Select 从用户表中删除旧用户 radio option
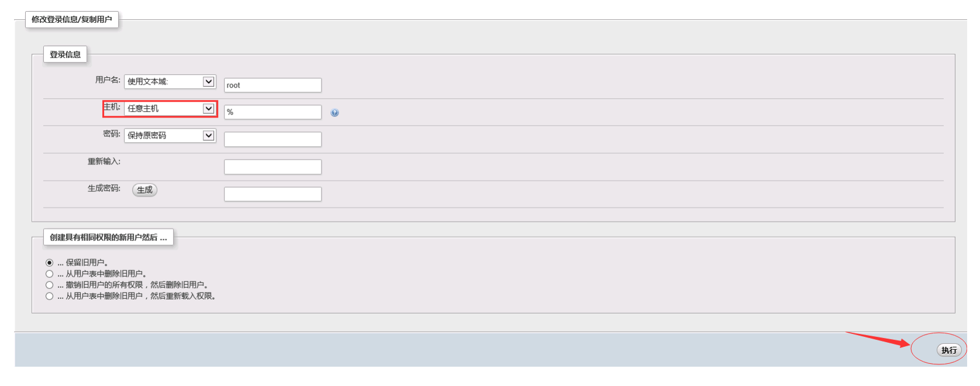The width and height of the screenshot is (980, 386). tap(50, 274)
